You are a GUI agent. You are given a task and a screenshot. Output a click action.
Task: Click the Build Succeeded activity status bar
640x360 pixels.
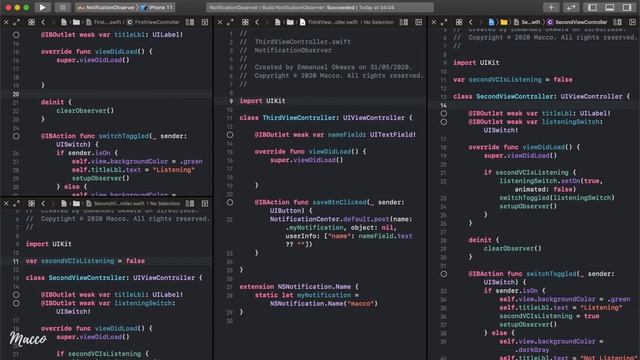coord(320,7)
